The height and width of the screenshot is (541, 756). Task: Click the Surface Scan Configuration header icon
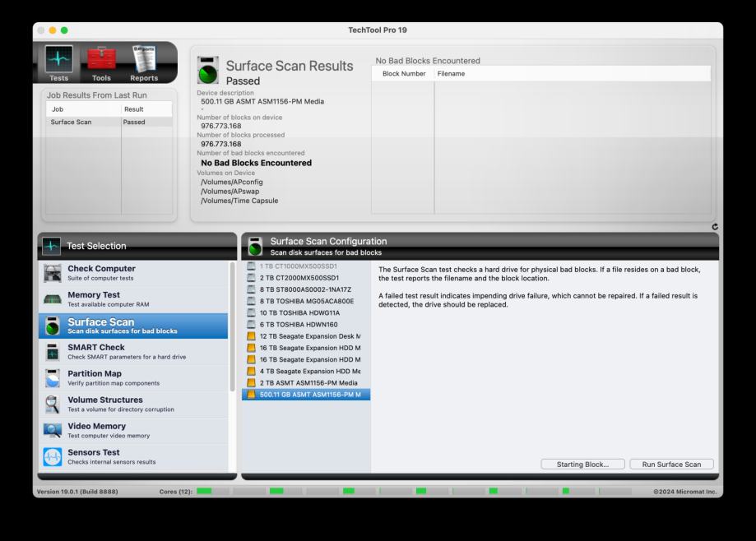click(x=255, y=246)
